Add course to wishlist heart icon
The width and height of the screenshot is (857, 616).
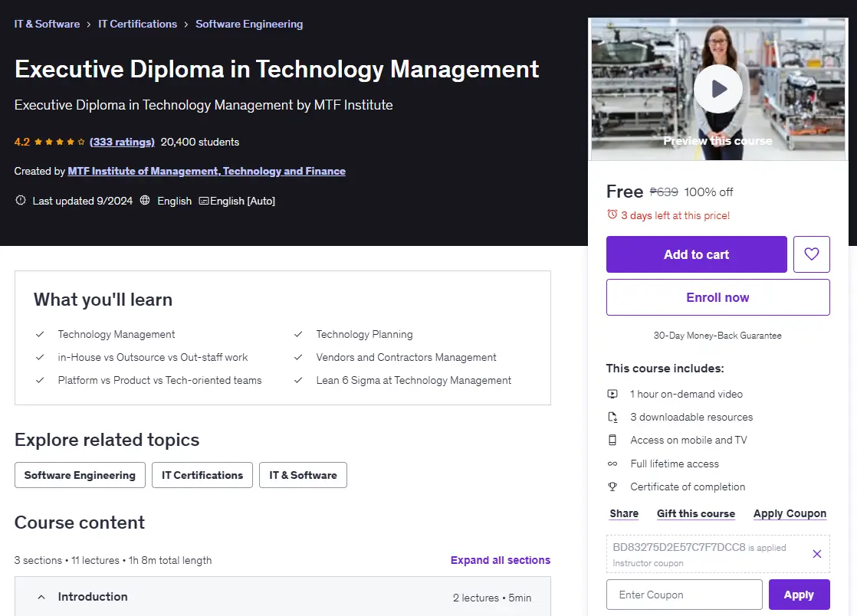click(x=812, y=254)
